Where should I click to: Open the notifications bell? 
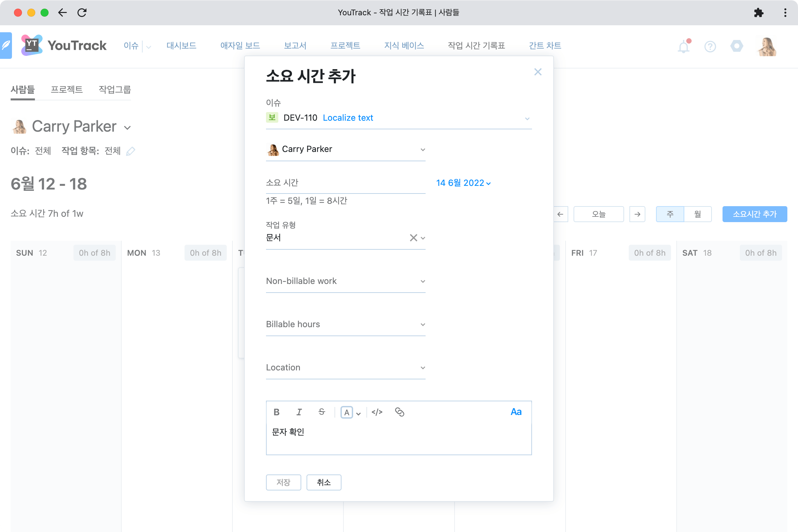(x=683, y=47)
